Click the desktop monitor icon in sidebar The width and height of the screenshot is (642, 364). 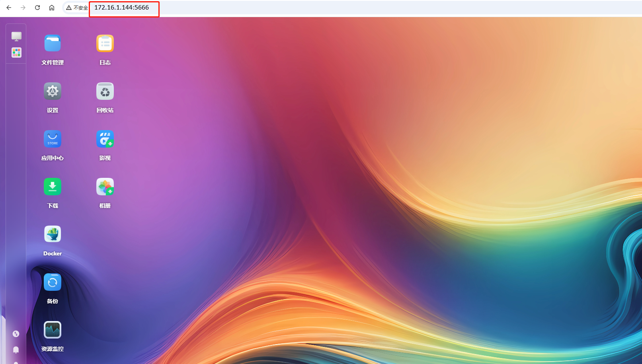16,36
